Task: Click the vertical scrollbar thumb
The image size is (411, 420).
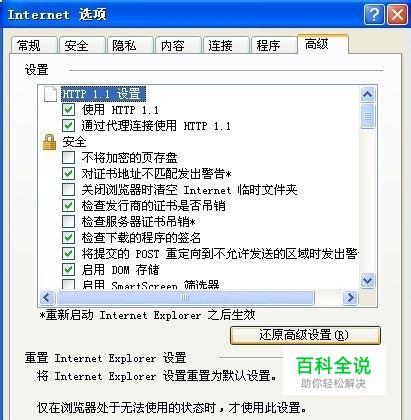Action: (x=368, y=116)
